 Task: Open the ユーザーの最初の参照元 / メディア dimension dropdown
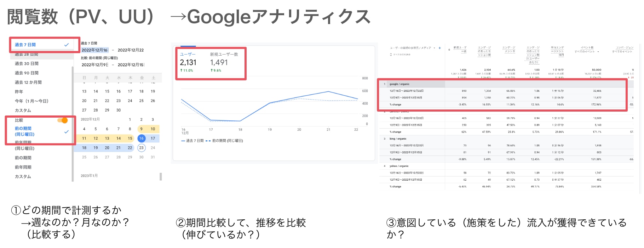pos(412,48)
